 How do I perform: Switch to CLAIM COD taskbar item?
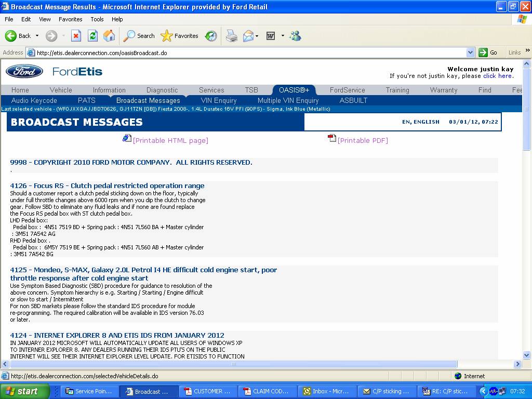click(x=267, y=391)
